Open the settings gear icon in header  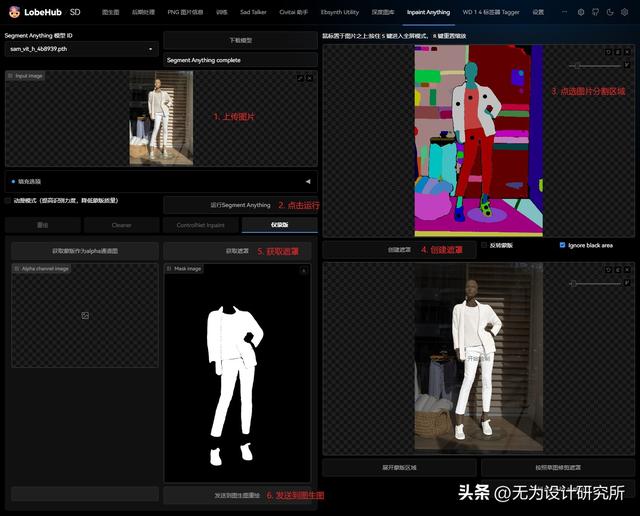(581, 12)
